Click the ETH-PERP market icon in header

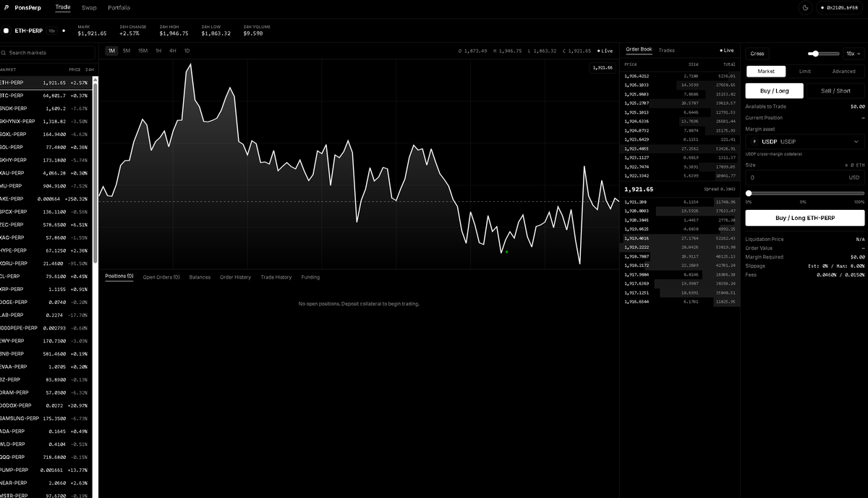[x=6, y=31]
